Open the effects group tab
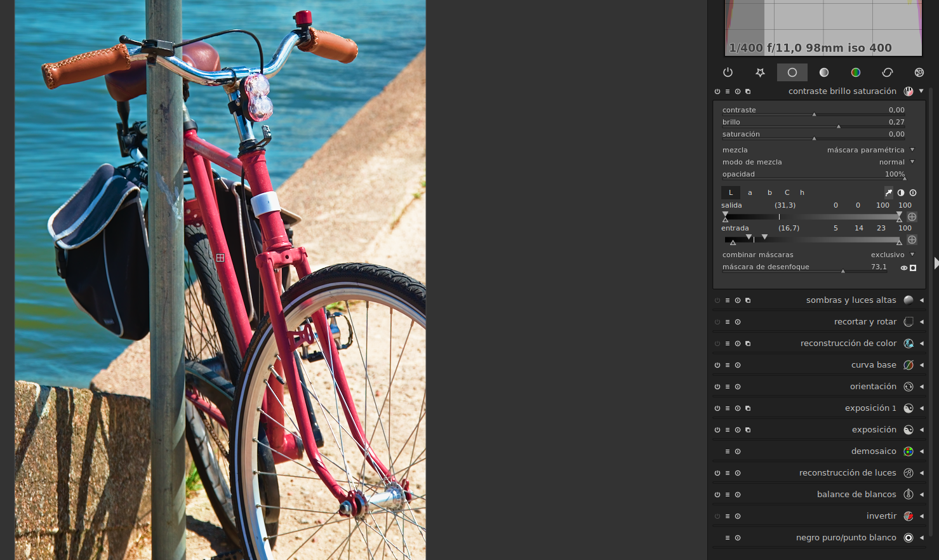 pos(919,72)
